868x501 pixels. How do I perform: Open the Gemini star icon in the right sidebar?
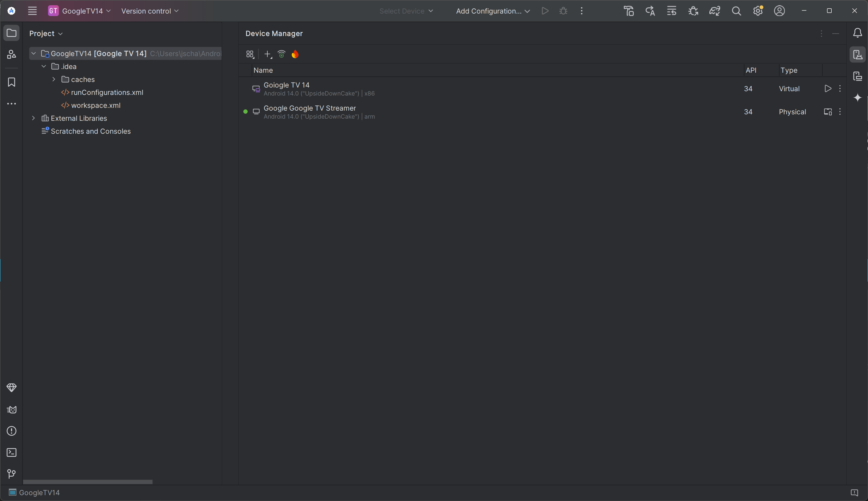(857, 98)
